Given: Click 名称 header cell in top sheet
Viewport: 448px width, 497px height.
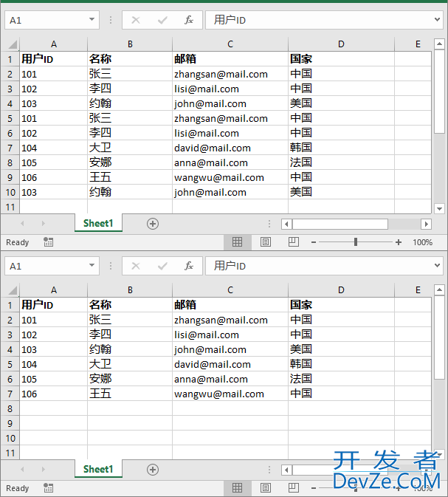Looking at the screenshot, I should click(x=130, y=59).
